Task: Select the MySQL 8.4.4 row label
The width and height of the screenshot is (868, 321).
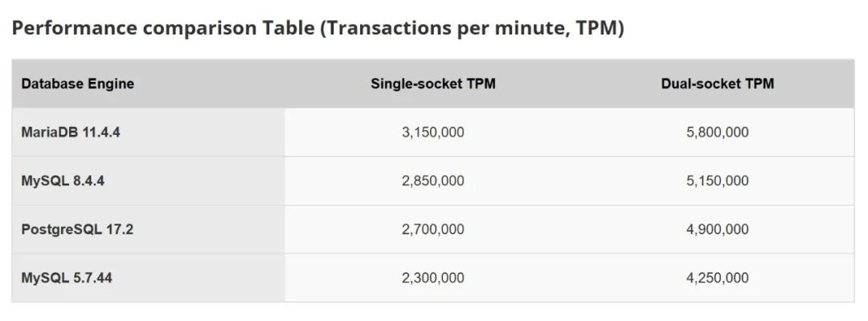Action: tap(63, 181)
